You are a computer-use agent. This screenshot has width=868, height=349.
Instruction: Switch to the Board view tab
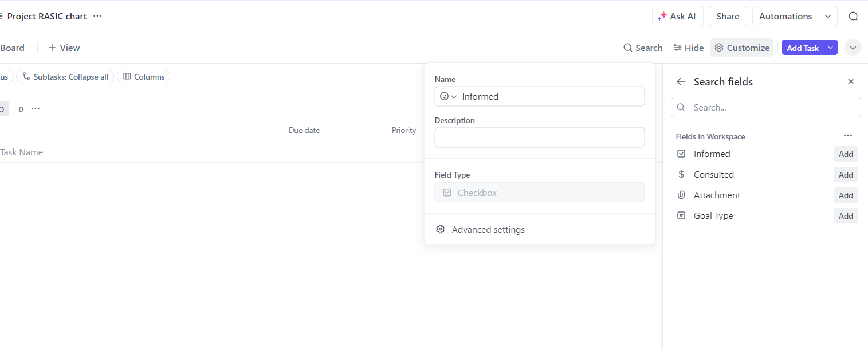(x=12, y=48)
